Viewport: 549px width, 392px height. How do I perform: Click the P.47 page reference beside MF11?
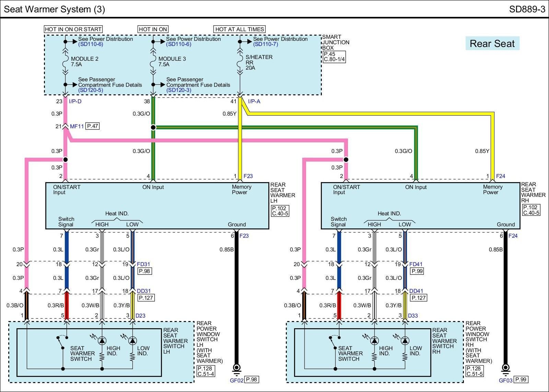point(93,126)
